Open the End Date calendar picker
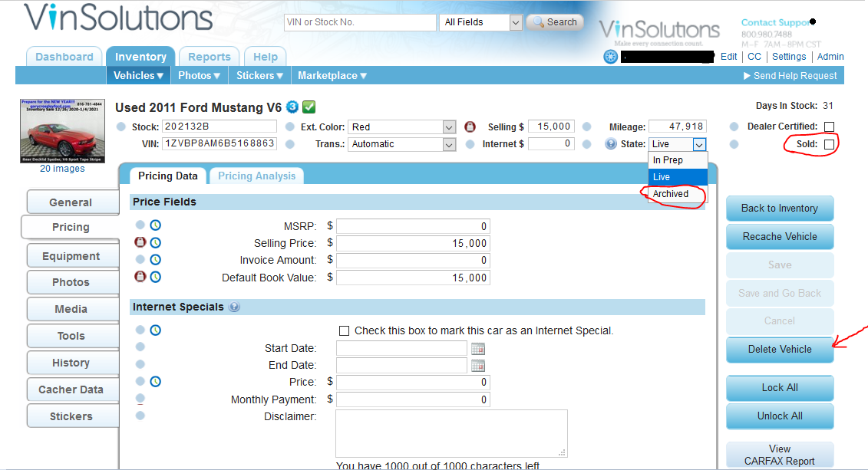Viewport: 868px width, 470px height. (478, 366)
